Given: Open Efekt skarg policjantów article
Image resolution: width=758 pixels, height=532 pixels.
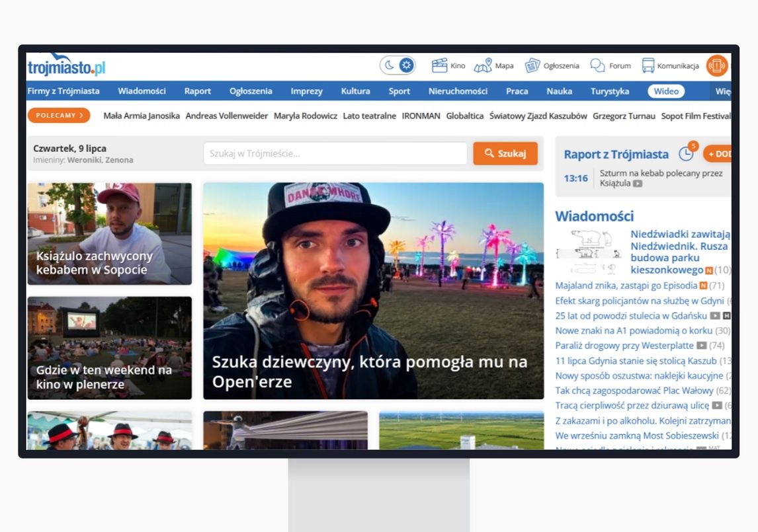Looking at the screenshot, I should coord(640,301).
